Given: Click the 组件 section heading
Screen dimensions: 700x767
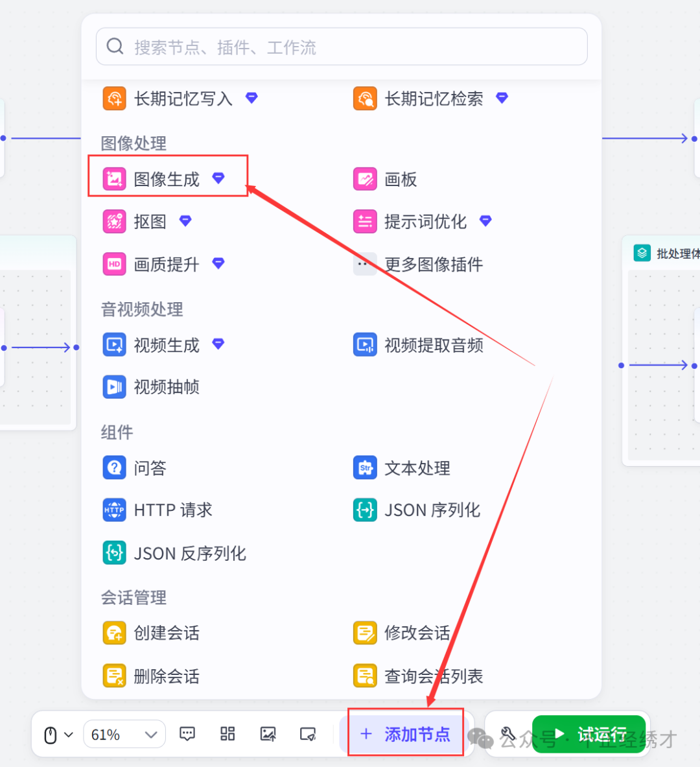Looking at the screenshot, I should point(117,432).
